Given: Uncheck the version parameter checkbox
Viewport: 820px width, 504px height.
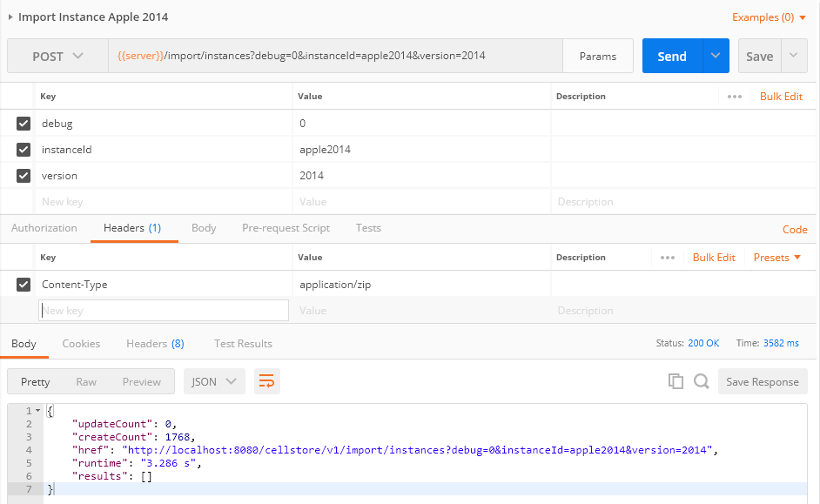Looking at the screenshot, I should pyautogui.click(x=23, y=176).
